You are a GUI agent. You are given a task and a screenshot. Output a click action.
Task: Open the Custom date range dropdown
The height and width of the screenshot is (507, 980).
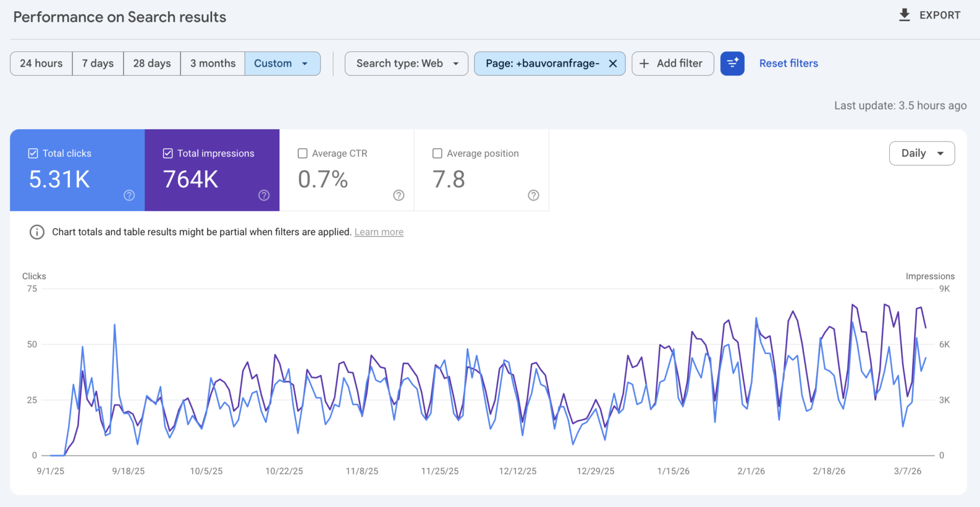point(282,63)
